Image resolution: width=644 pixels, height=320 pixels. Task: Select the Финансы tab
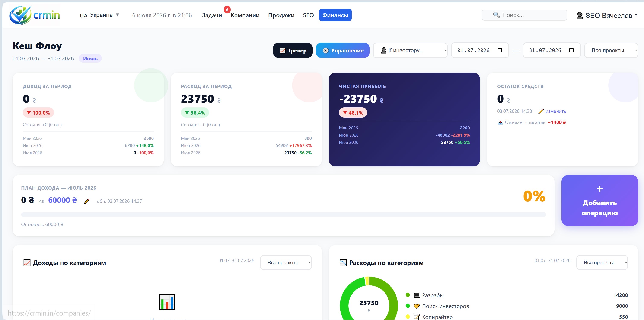click(x=335, y=15)
